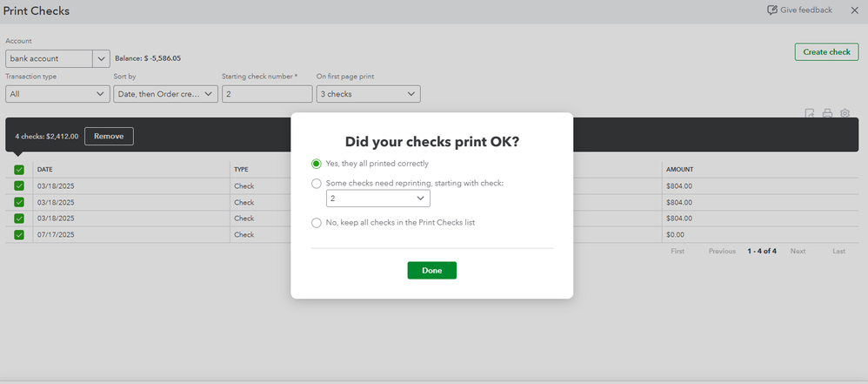Viewport: 868px width, 384px height.
Task: Sort by the AMOUNT column header
Action: [679, 169]
